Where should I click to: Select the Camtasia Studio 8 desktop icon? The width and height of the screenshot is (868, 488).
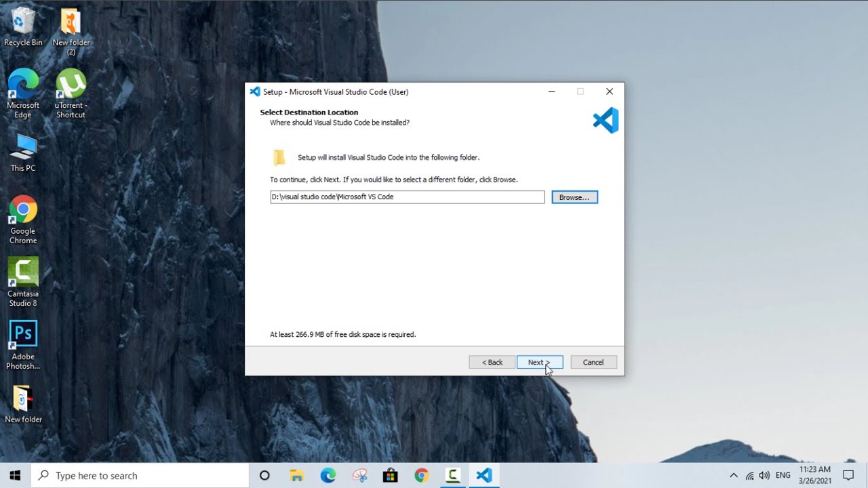(x=23, y=283)
